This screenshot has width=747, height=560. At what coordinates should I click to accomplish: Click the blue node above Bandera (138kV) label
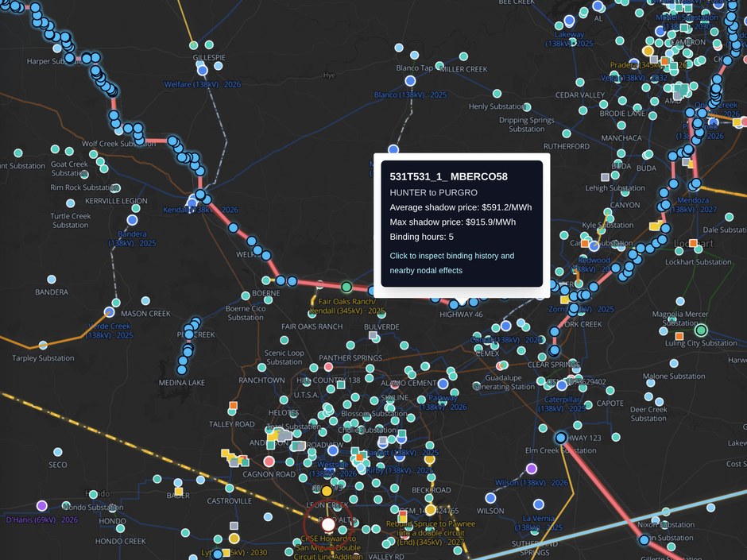133,220
